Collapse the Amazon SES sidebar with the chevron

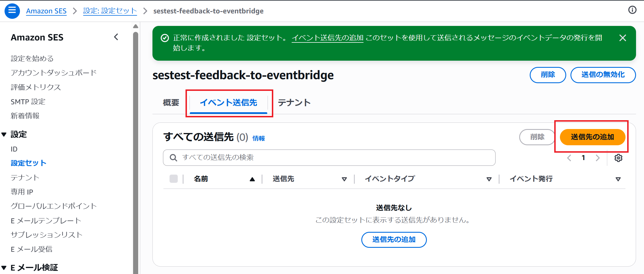[x=116, y=37]
